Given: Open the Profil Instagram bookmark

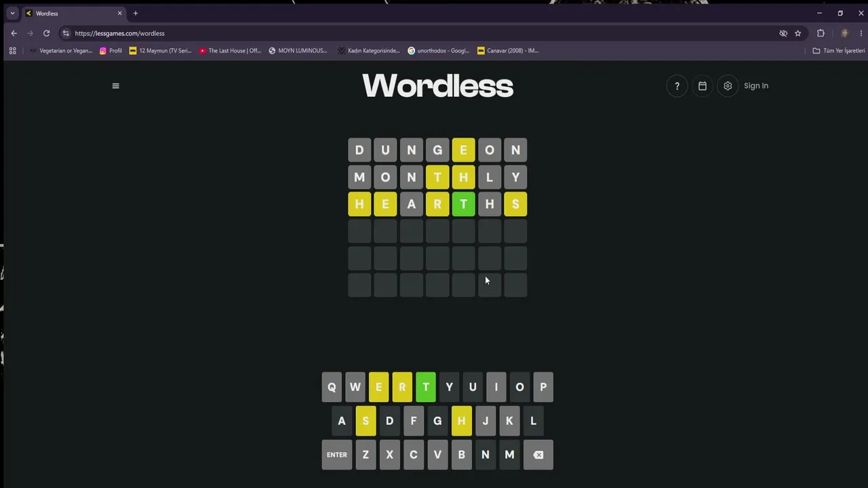Looking at the screenshot, I should click(111, 51).
